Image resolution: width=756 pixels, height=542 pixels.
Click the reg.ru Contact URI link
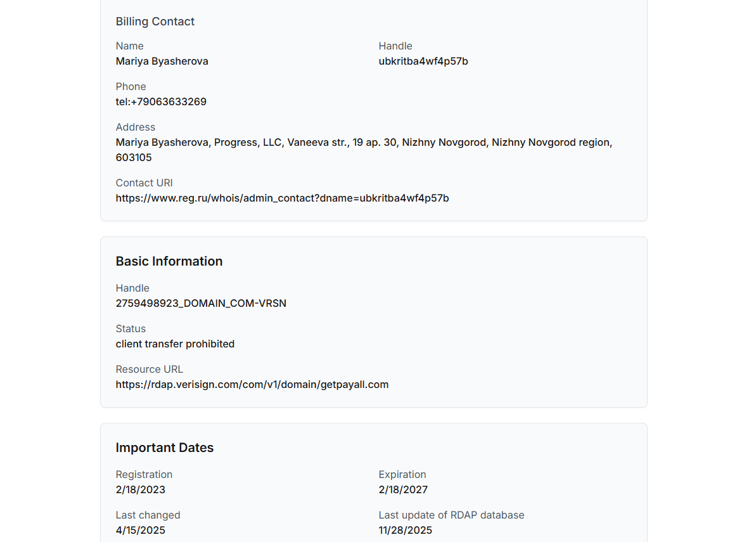click(282, 198)
